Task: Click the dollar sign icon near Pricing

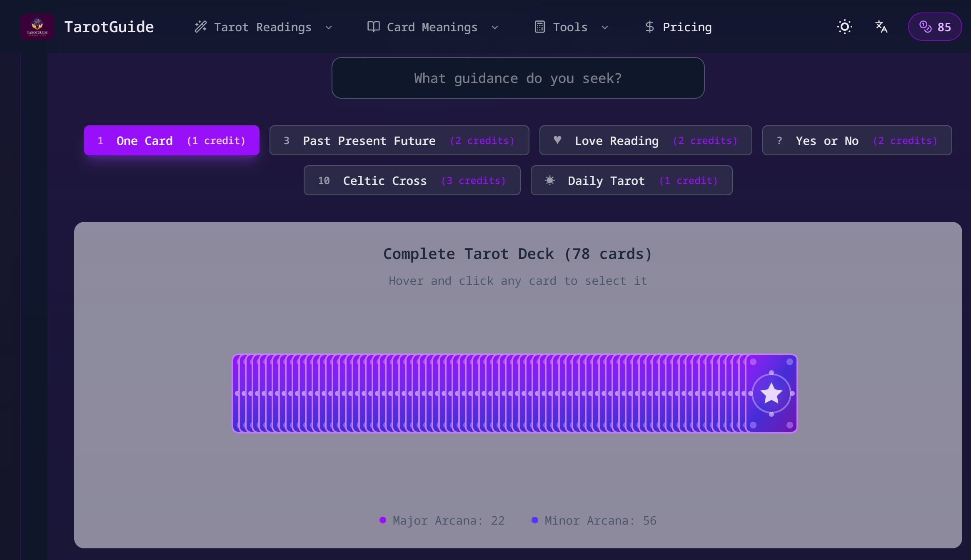Action: coord(649,27)
